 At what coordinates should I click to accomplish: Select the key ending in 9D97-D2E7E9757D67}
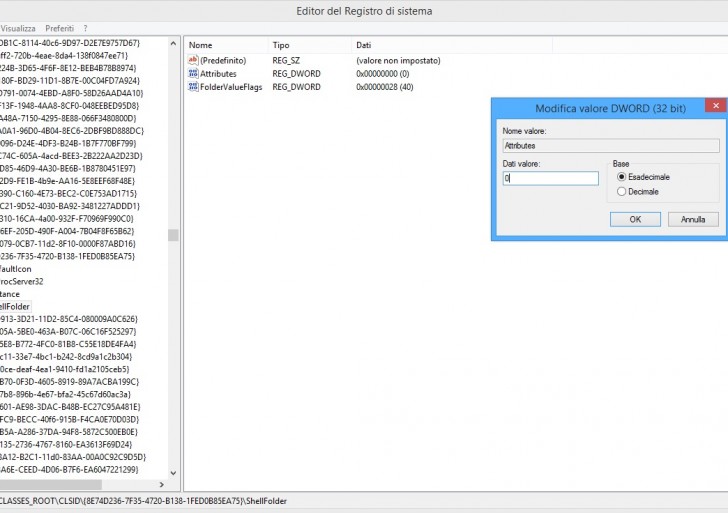click(x=70, y=43)
